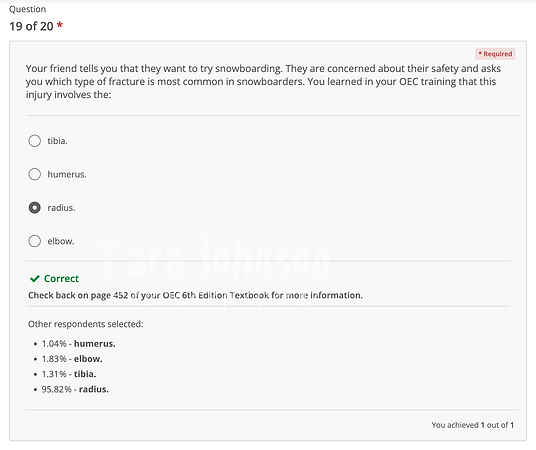Click the 'Correct' feedback label
The width and height of the screenshot is (536, 450).
tap(62, 279)
